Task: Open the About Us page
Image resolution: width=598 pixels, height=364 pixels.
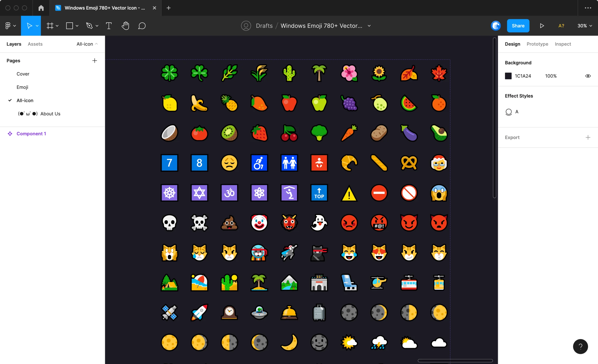Action: point(39,114)
